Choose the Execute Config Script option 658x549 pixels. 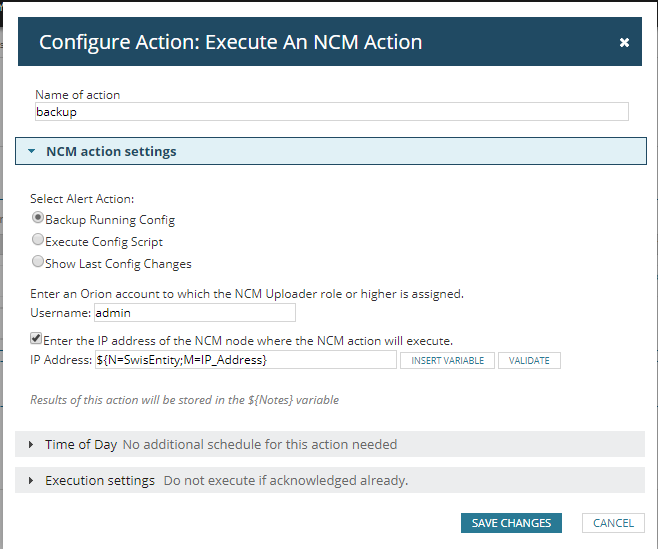click(38, 240)
